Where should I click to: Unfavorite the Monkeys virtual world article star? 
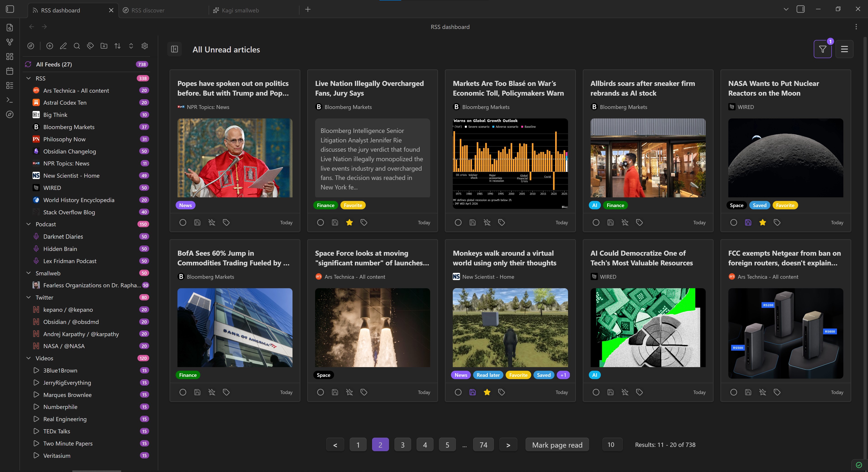[487, 392]
